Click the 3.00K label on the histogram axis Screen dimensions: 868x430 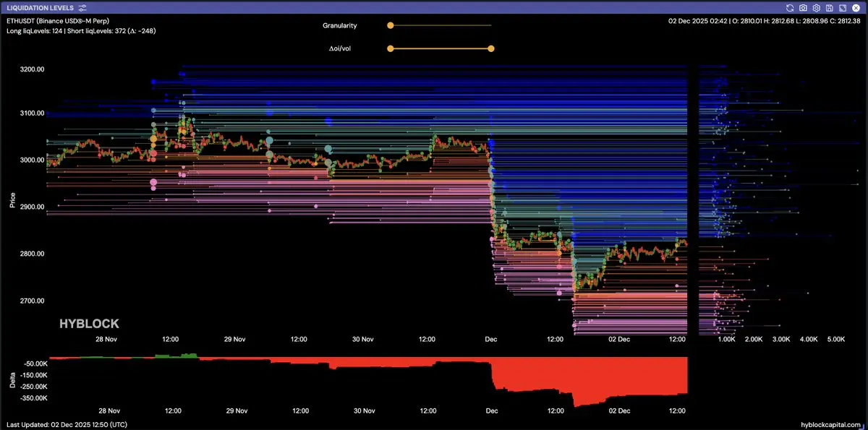(781, 339)
